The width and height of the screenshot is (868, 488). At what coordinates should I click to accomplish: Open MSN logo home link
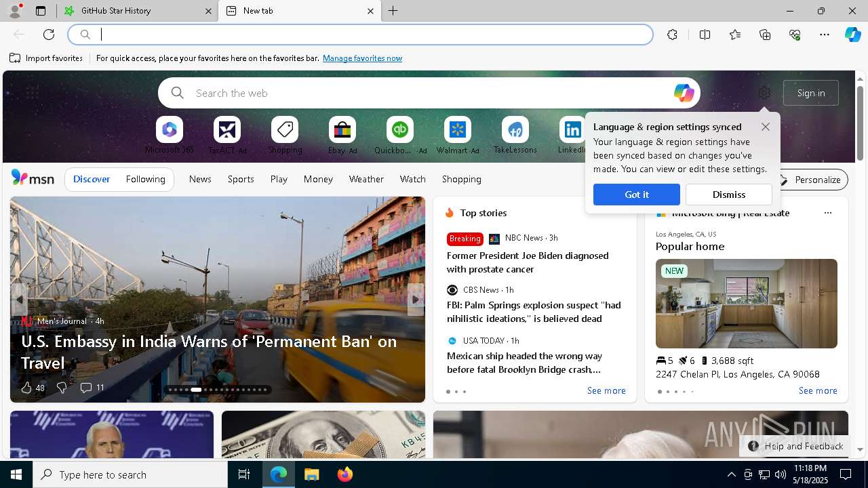point(33,178)
